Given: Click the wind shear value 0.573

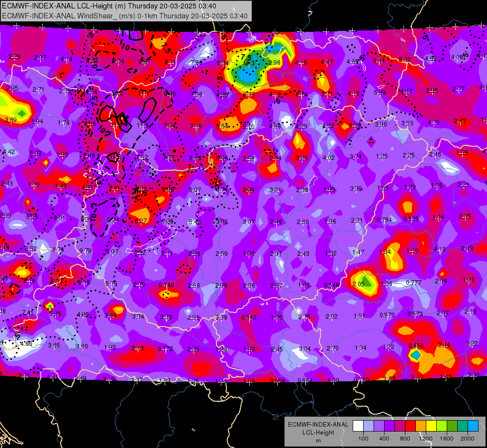Looking at the screenshot, I should (415, 314).
